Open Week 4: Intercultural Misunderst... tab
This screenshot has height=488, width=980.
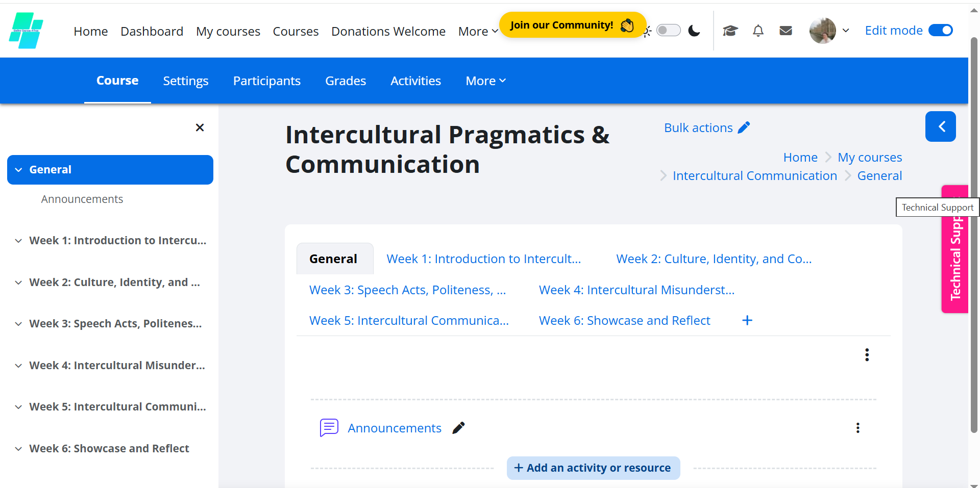click(636, 290)
